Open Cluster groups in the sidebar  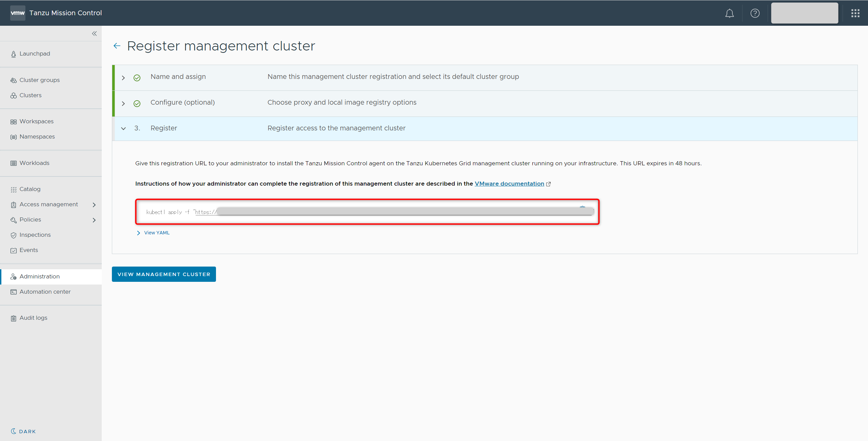pos(39,80)
